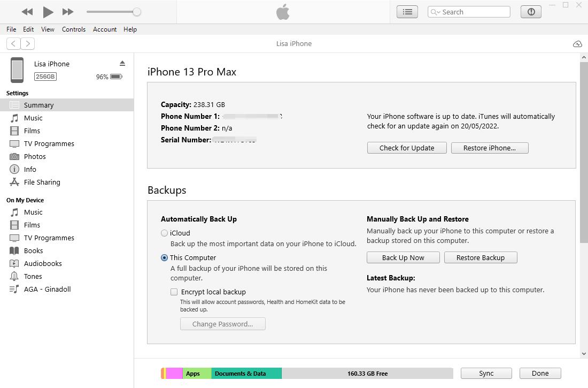Click the fast-forward playback button

pos(68,12)
